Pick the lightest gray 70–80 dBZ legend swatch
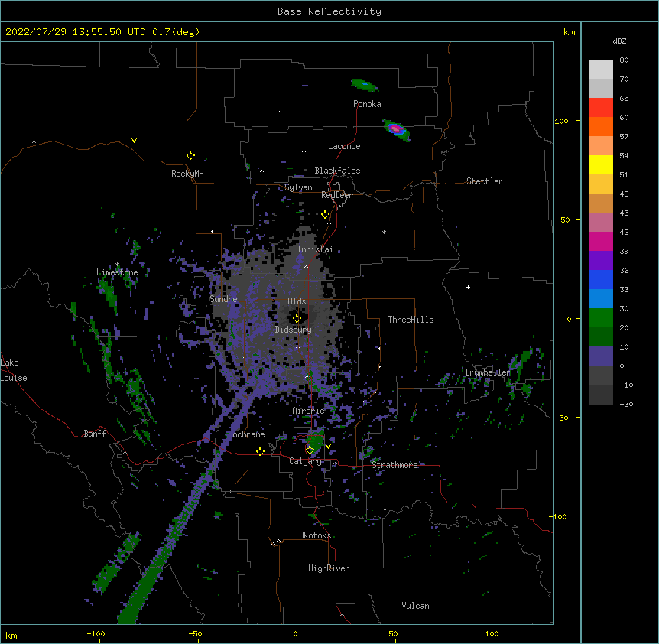The width and height of the screenshot is (659, 644). coord(601,69)
